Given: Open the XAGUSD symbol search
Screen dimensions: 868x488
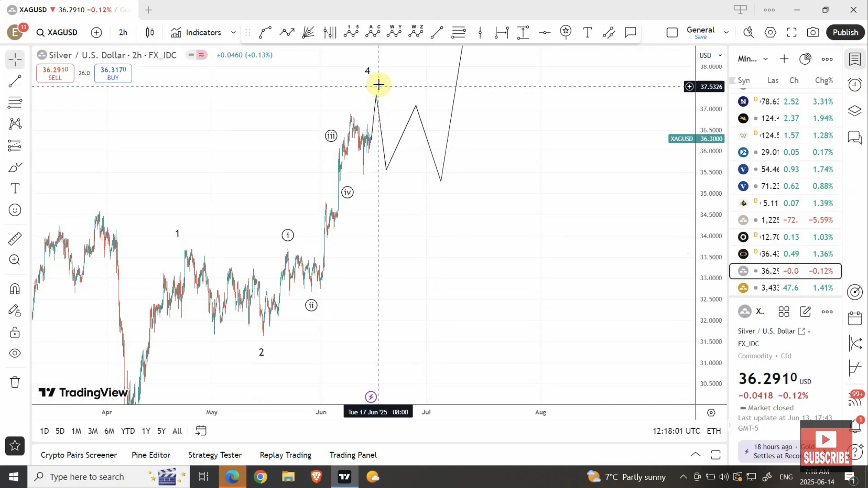Looking at the screenshot, I should point(57,32).
